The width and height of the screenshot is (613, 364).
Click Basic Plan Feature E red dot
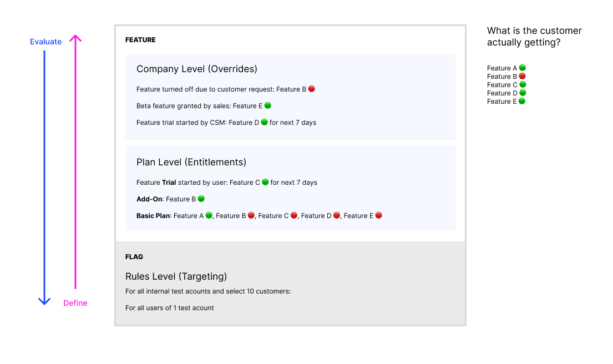point(379,215)
